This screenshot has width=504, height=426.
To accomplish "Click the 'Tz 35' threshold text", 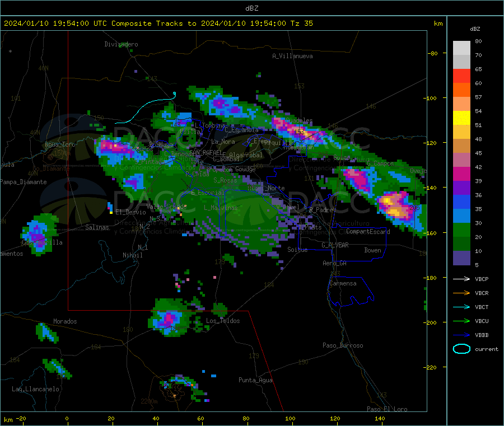I will pos(301,24).
